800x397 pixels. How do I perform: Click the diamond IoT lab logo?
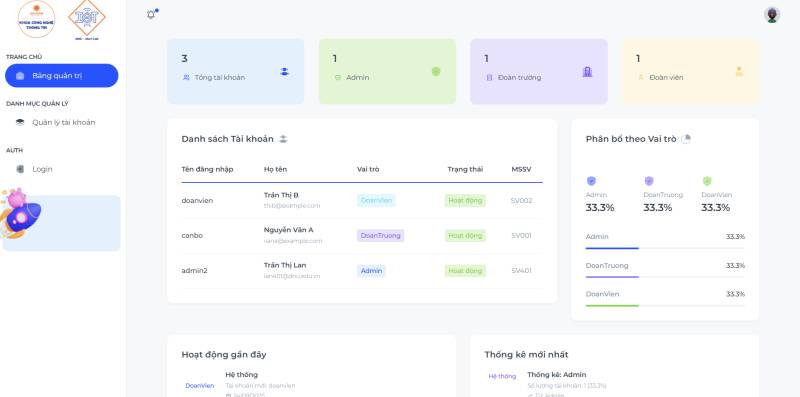pos(87,19)
